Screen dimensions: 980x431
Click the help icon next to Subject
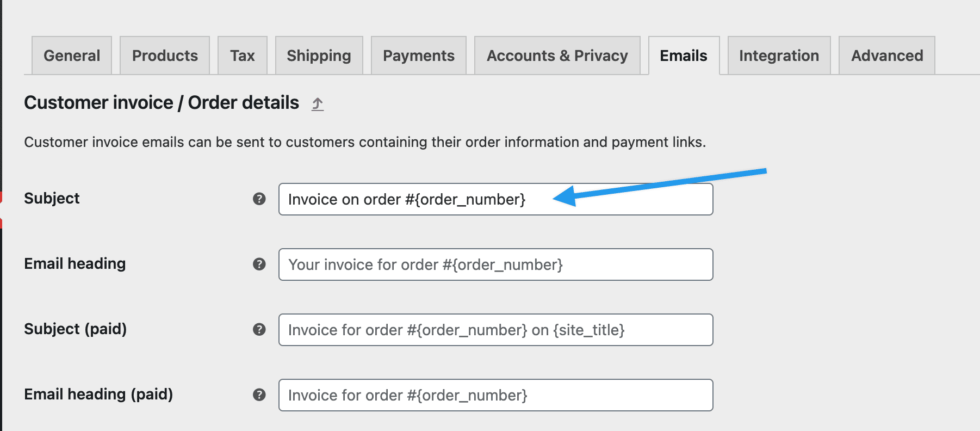tap(259, 199)
